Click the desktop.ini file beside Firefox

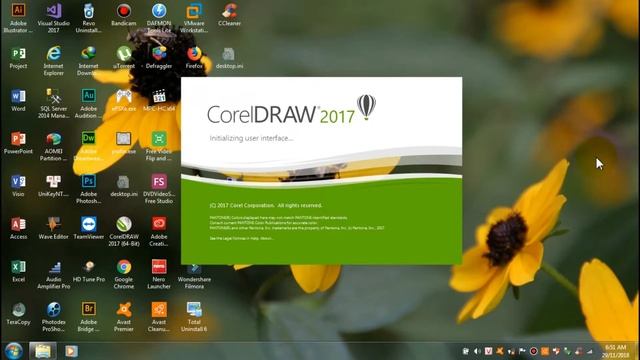(229, 58)
